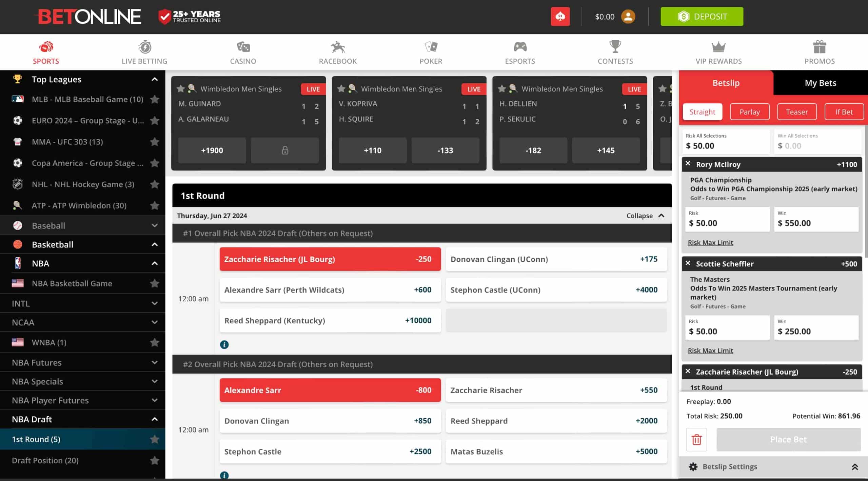Open the Casino section icon
868x481 pixels.
tap(243, 47)
